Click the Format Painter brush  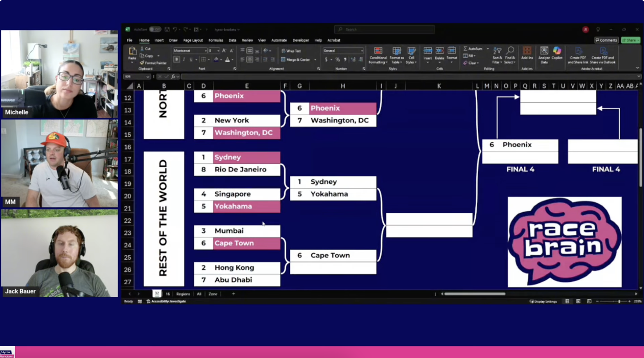[142, 63]
